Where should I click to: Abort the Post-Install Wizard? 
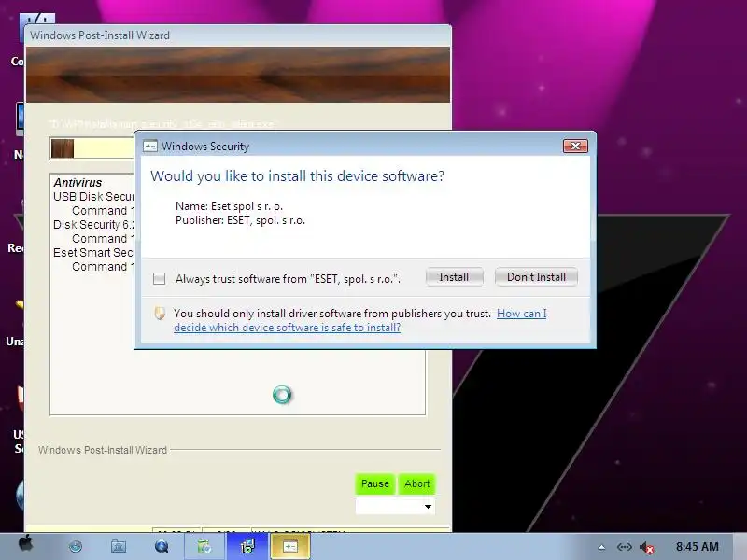[x=416, y=483]
